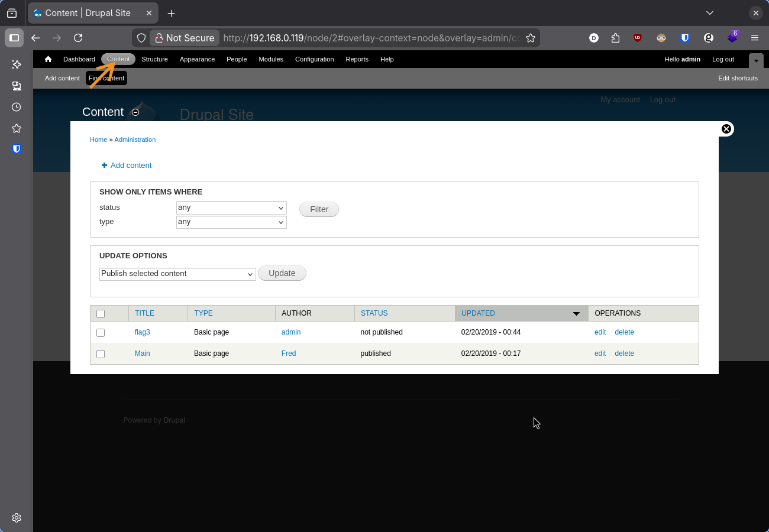Open the Modules admin menu item
769x532 pixels.
[271, 59]
